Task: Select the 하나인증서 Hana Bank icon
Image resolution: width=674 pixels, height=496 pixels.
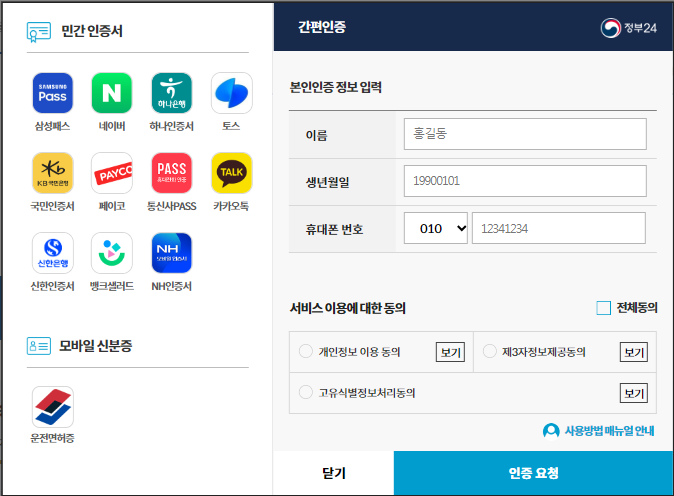Action: 172,93
